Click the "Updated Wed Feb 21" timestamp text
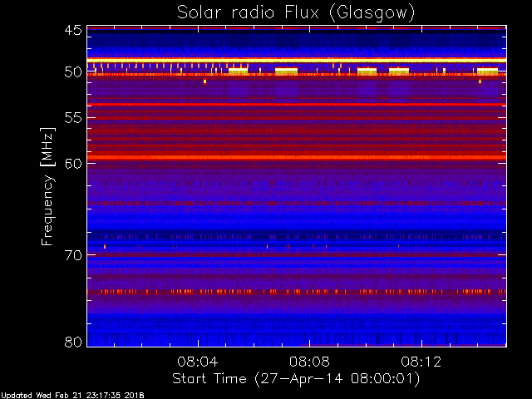This screenshot has height=399, width=532. pos(72,396)
